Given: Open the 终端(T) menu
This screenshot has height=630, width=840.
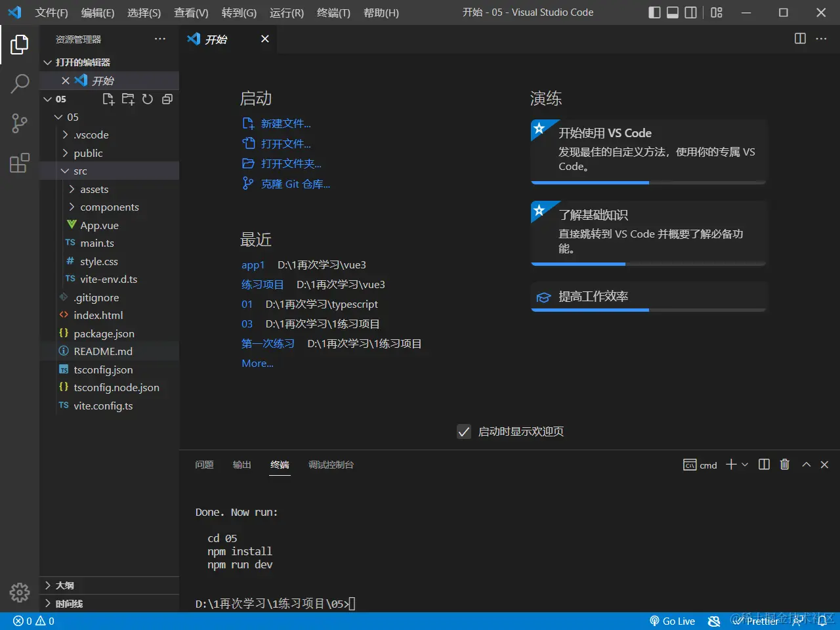Looking at the screenshot, I should (x=333, y=12).
